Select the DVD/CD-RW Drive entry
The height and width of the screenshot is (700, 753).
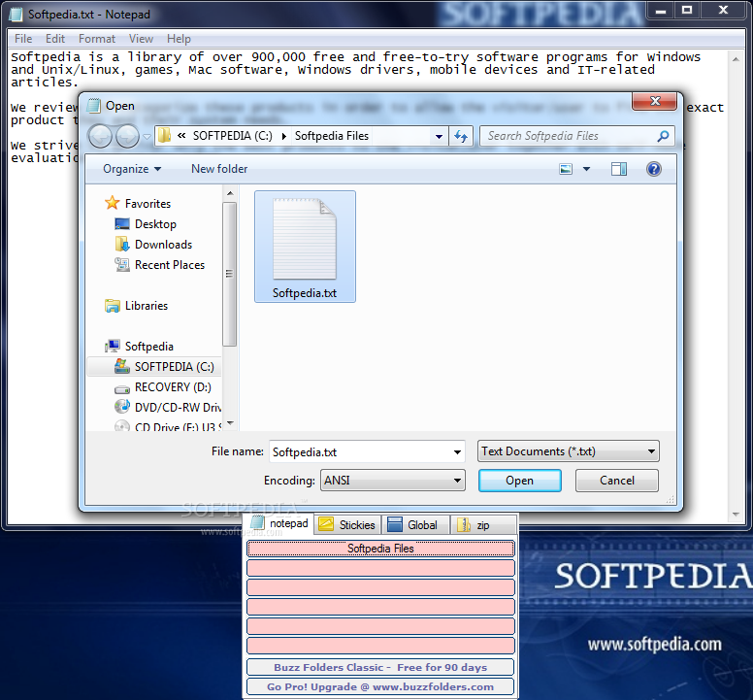[x=178, y=408]
